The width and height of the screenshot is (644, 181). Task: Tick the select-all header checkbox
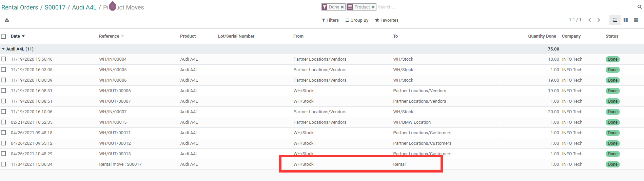tap(3, 36)
